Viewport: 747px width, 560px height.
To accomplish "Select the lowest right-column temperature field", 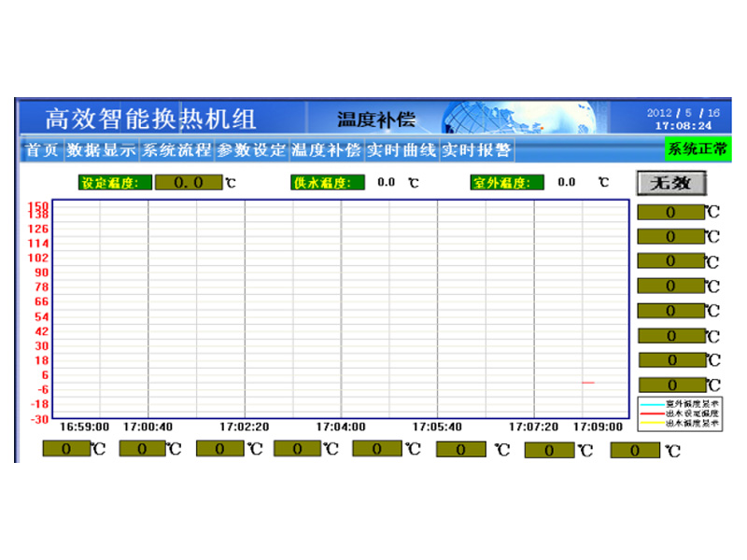I will (x=670, y=384).
